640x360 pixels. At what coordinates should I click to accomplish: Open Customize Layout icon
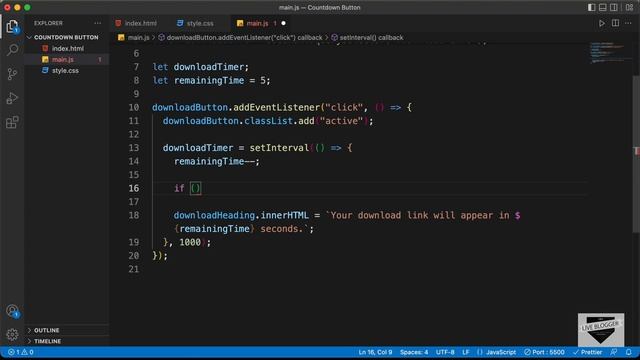tap(629, 7)
